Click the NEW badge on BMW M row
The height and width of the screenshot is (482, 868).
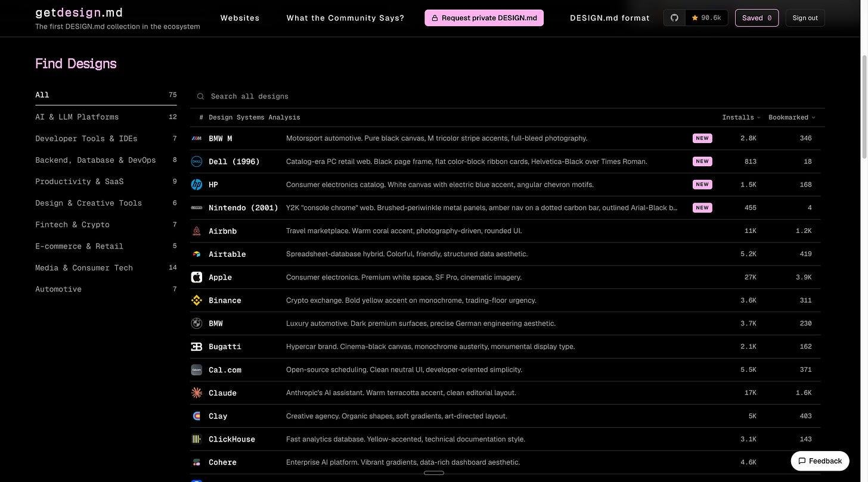[x=702, y=138]
